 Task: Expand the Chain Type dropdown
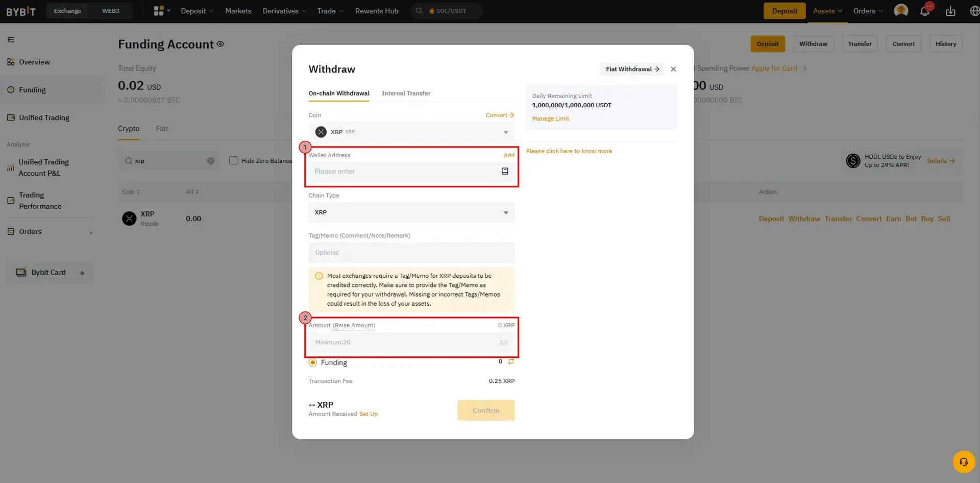click(411, 212)
